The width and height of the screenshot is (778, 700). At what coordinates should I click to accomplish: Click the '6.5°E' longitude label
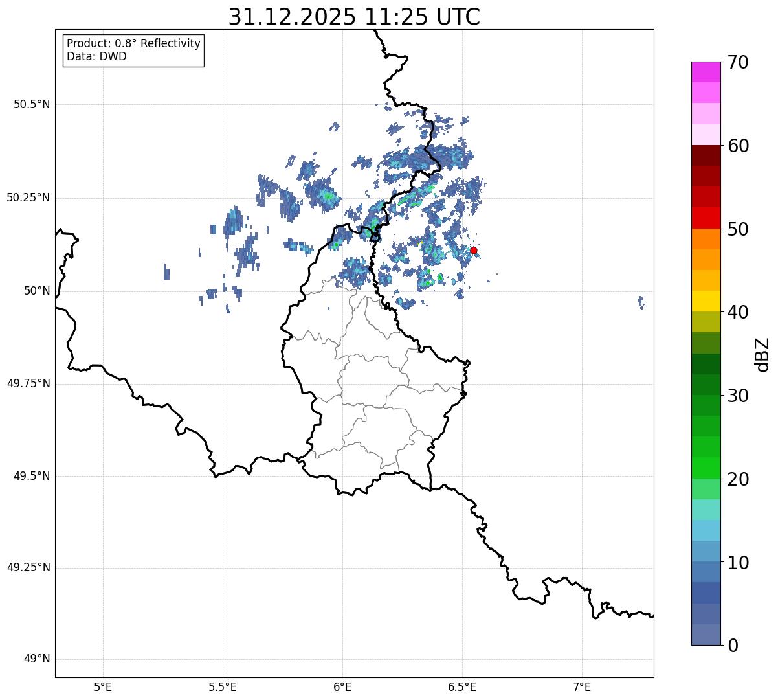[462, 686]
